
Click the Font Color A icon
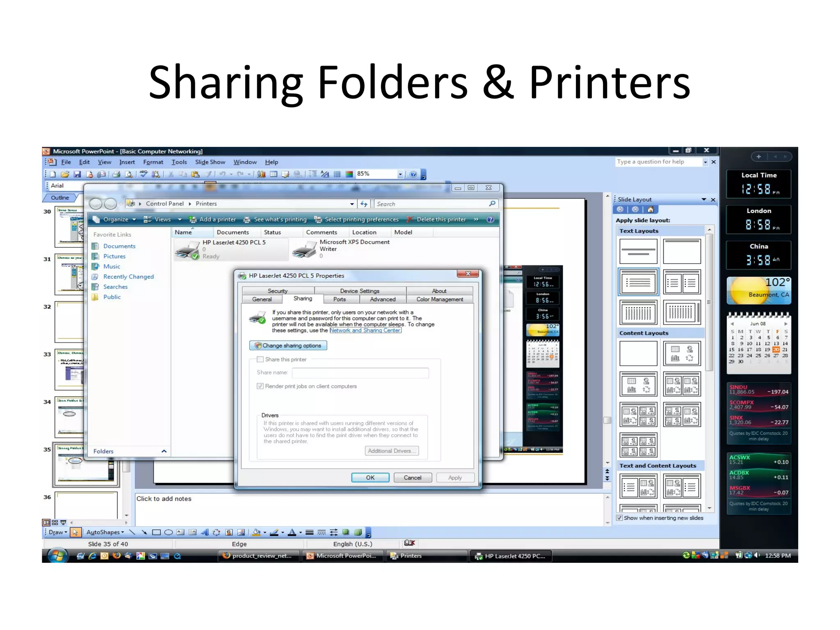[292, 532]
